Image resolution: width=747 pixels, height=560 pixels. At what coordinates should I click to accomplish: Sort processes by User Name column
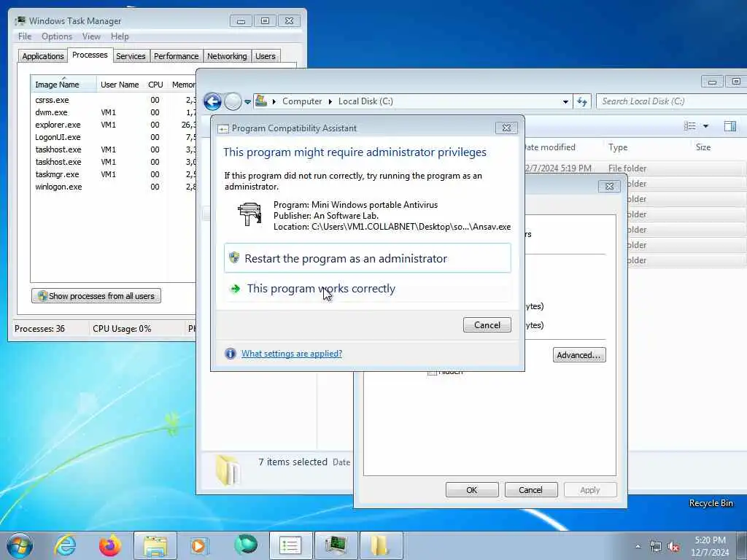tap(120, 85)
